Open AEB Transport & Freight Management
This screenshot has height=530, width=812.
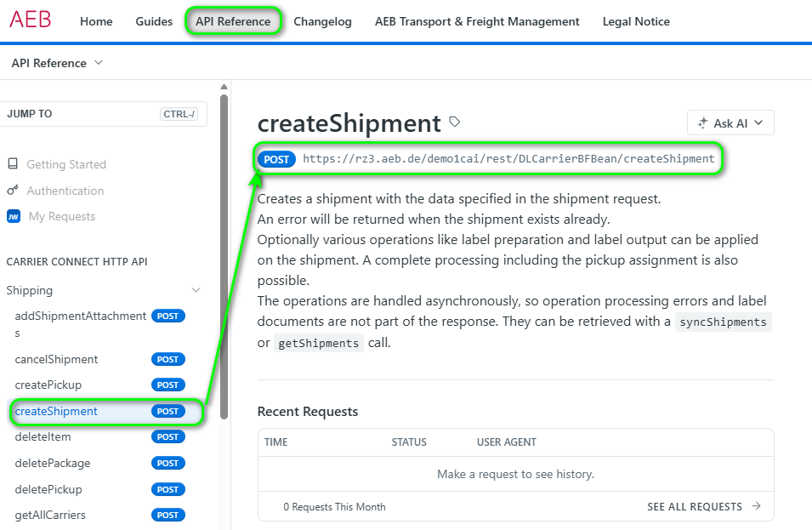(477, 21)
